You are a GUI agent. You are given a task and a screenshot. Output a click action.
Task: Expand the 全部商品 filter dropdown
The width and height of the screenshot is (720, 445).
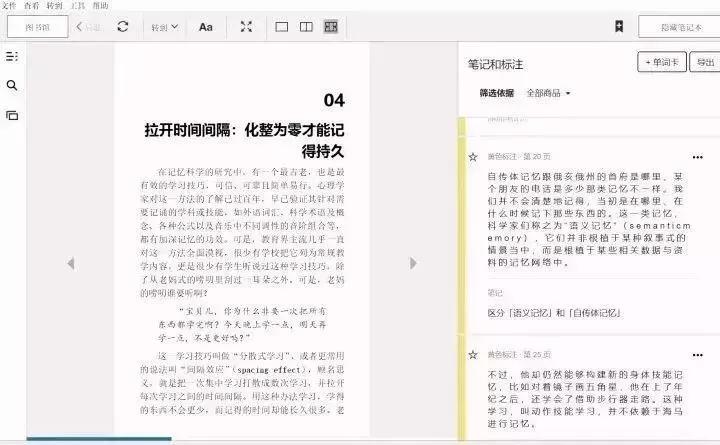click(548, 93)
